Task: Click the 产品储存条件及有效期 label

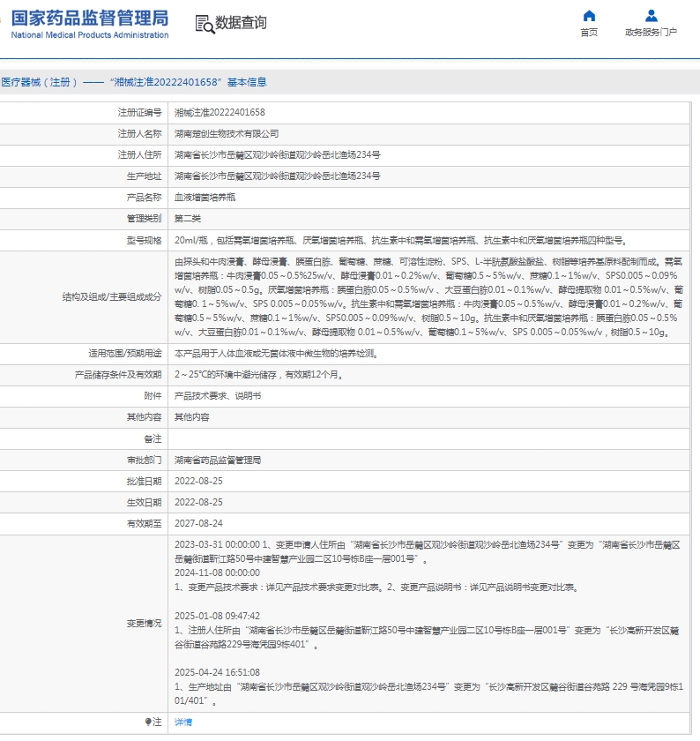Action: (x=117, y=375)
